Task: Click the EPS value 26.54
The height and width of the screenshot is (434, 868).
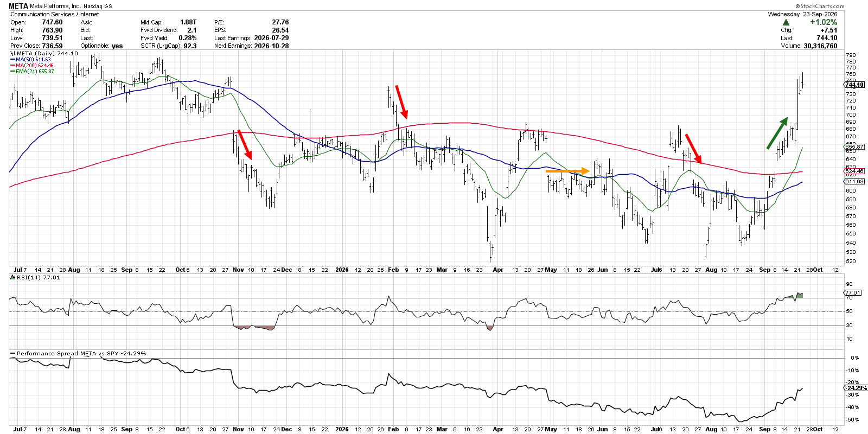Action: pos(280,30)
